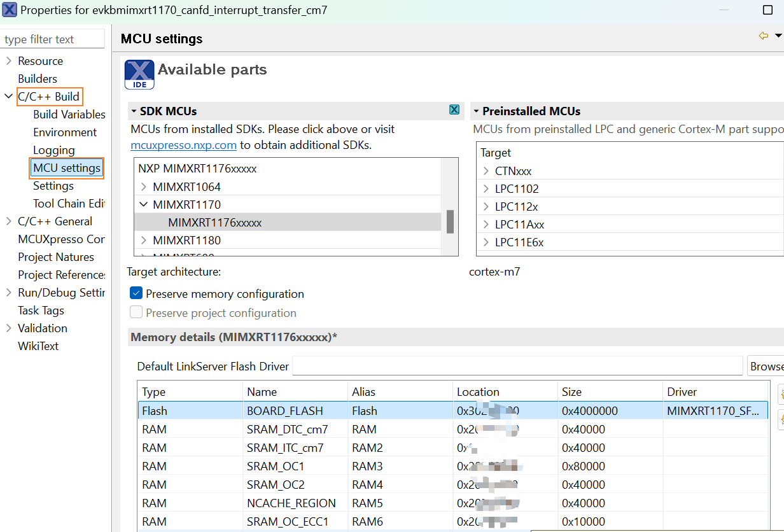Click the move-up icon beside the memory table
This screenshot has width=784, height=532.
781,393
